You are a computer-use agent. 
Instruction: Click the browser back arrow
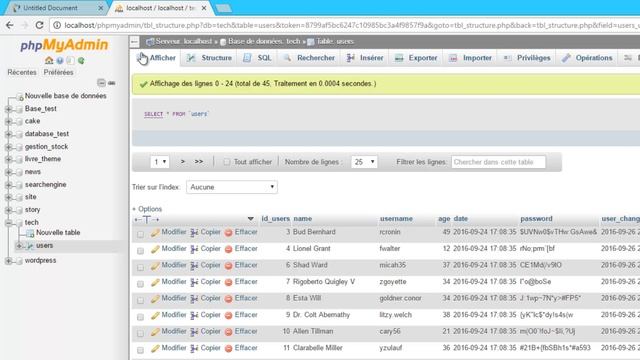pyautogui.click(x=10, y=25)
